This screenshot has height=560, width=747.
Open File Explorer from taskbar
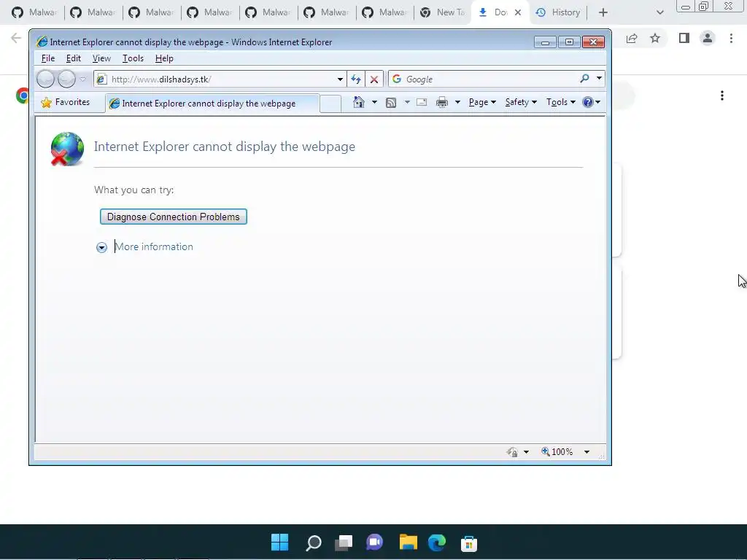click(409, 542)
